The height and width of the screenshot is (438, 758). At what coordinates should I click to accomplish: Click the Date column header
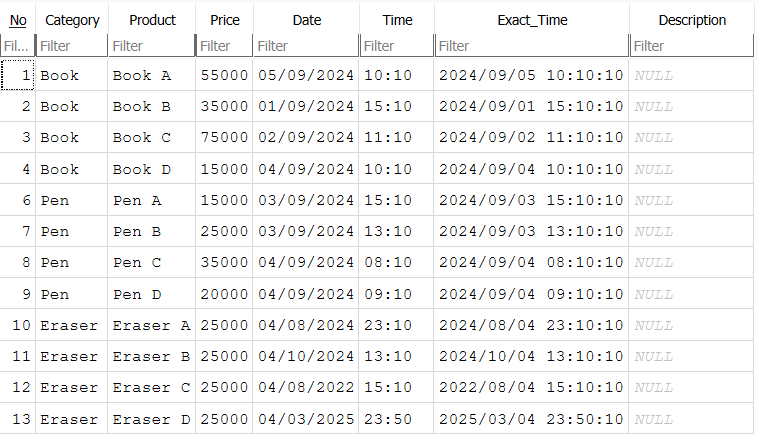click(306, 20)
